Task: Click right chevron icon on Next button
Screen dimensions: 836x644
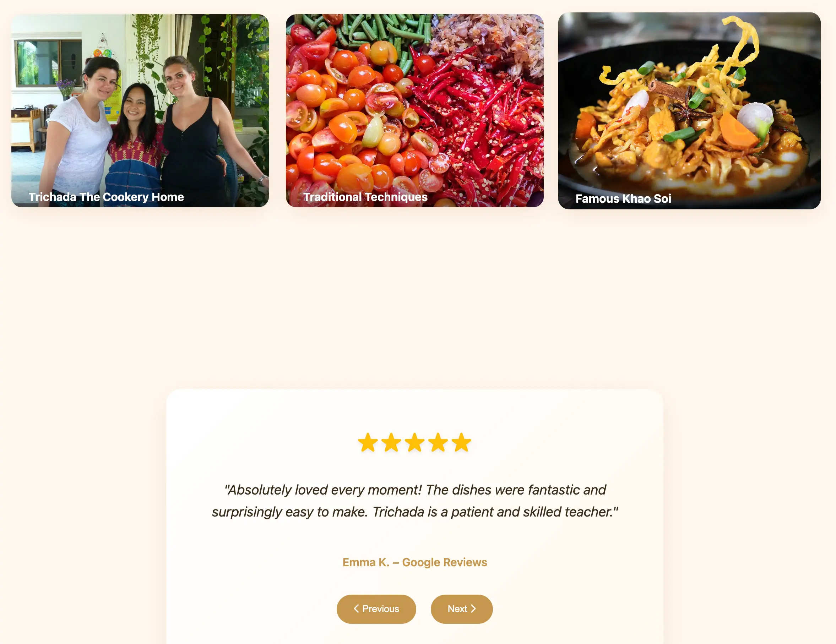Action: pos(473,608)
